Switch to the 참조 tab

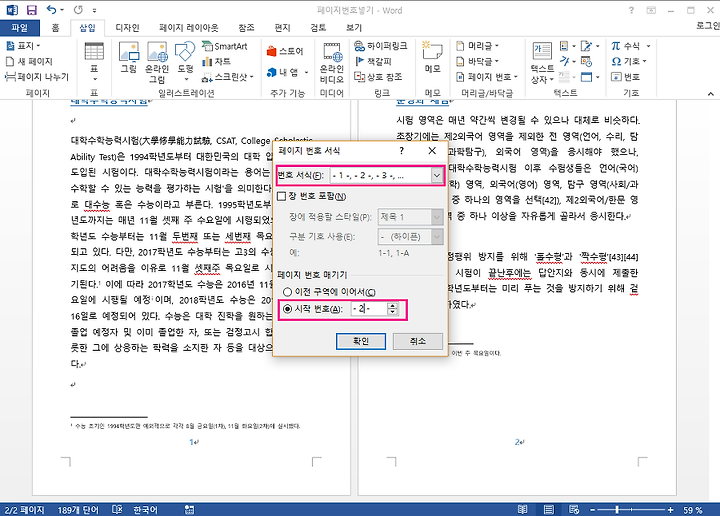[x=246, y=28]
